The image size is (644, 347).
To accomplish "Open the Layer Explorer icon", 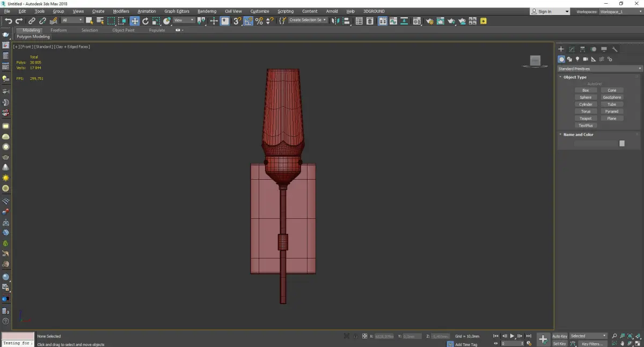I will pyautogui.click(x=370, y=21).
